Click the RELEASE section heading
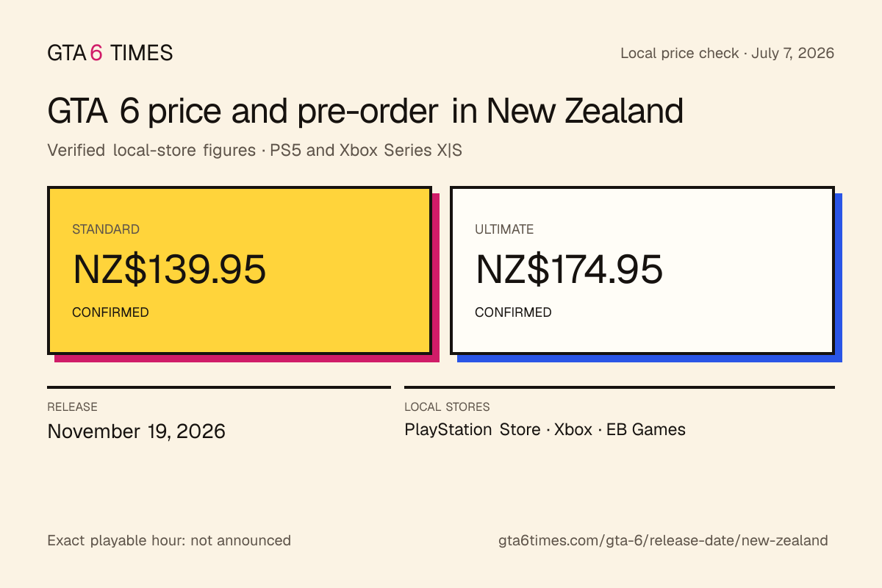882x588 pixels. pyautogui.click(x=72, y=407)
